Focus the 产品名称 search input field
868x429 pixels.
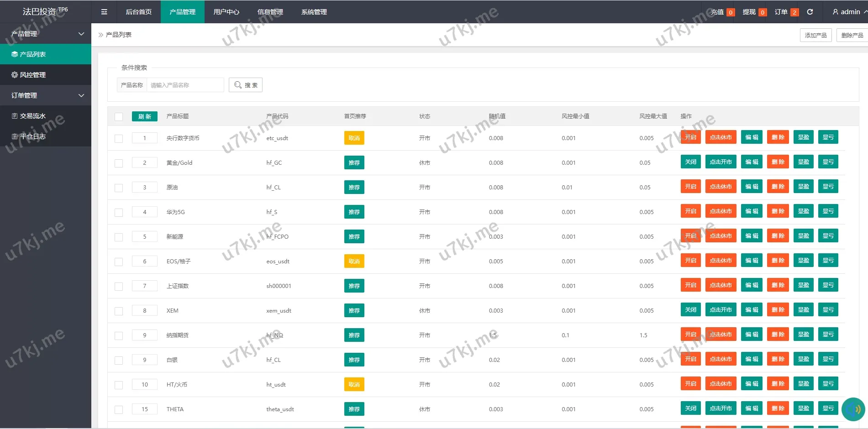(x=185, y=85)
